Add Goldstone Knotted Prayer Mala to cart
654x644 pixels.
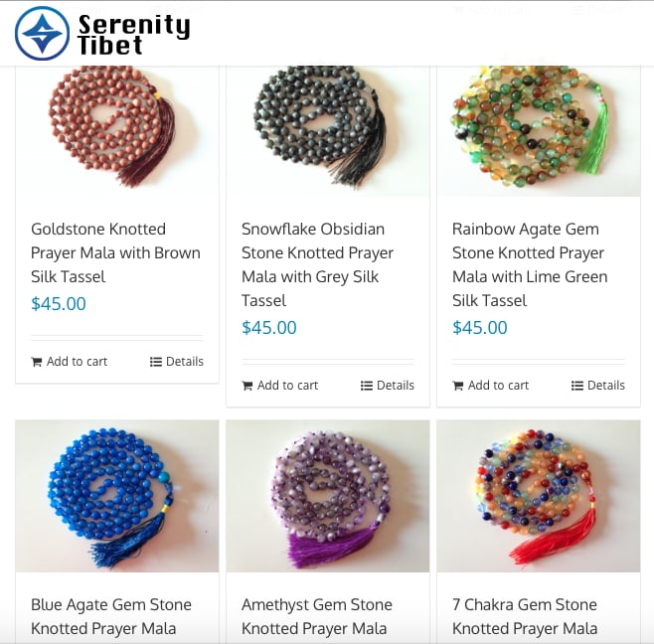70,362
